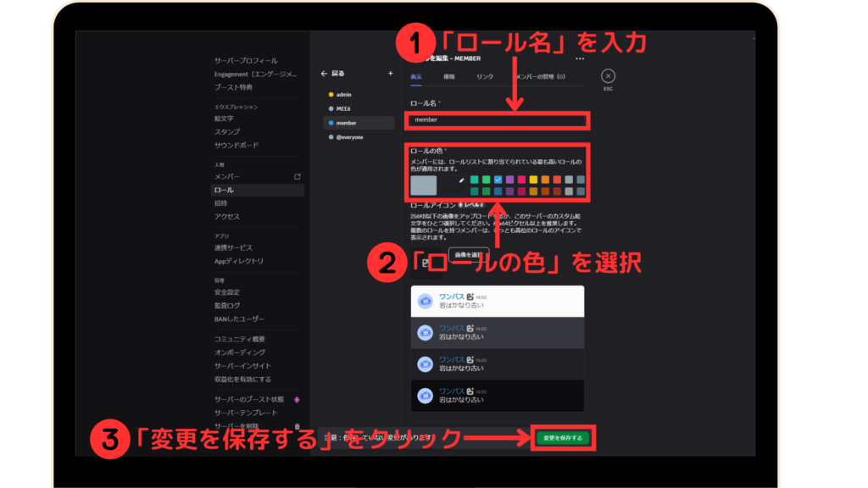Pick the dark red swatch in bottom row
868x488 pixels.
tap(557, 191)
